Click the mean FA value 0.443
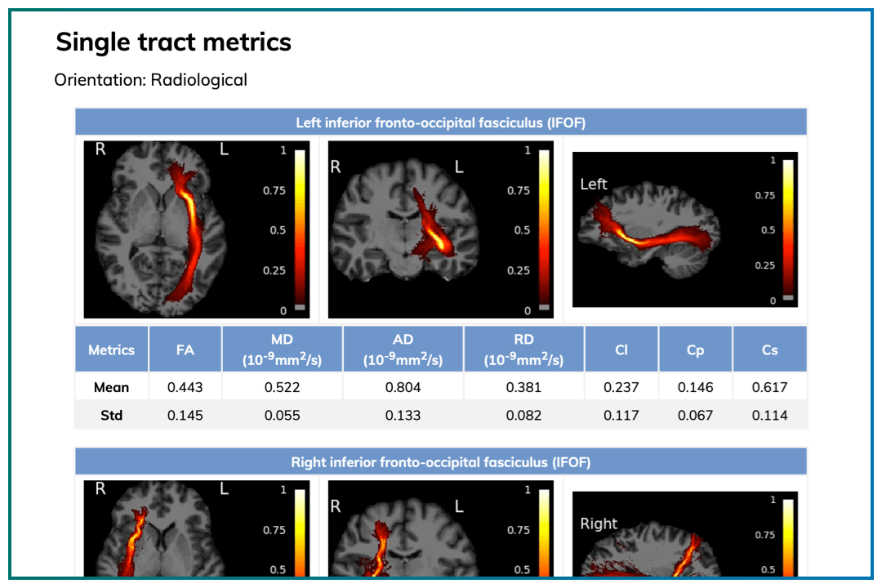The width and height of the screenshot is (882, 588). [x=185, y=387]
